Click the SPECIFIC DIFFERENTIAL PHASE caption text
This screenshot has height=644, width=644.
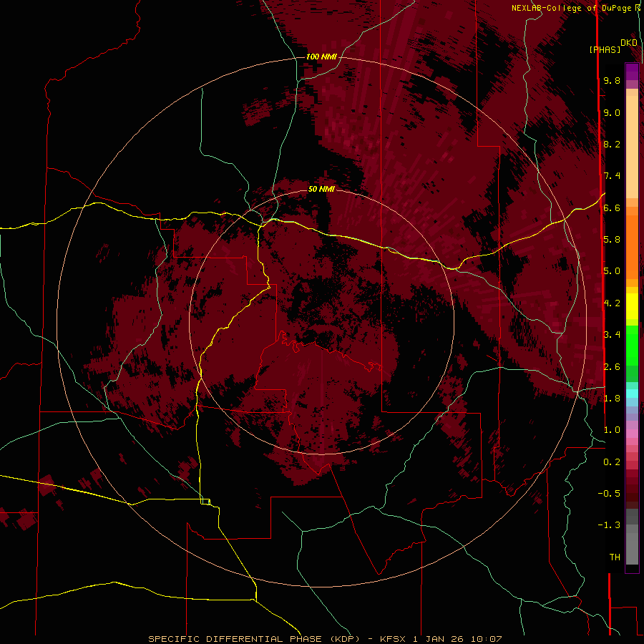(x=235, y=639)
